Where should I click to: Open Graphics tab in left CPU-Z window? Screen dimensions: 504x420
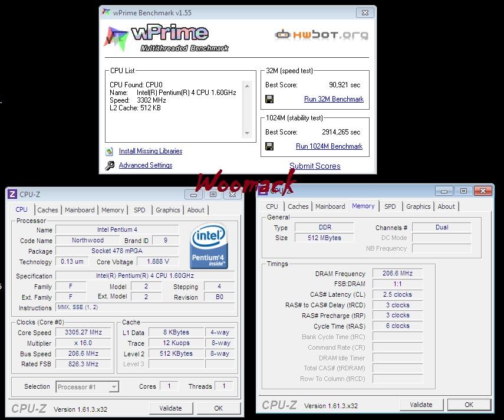168,210
